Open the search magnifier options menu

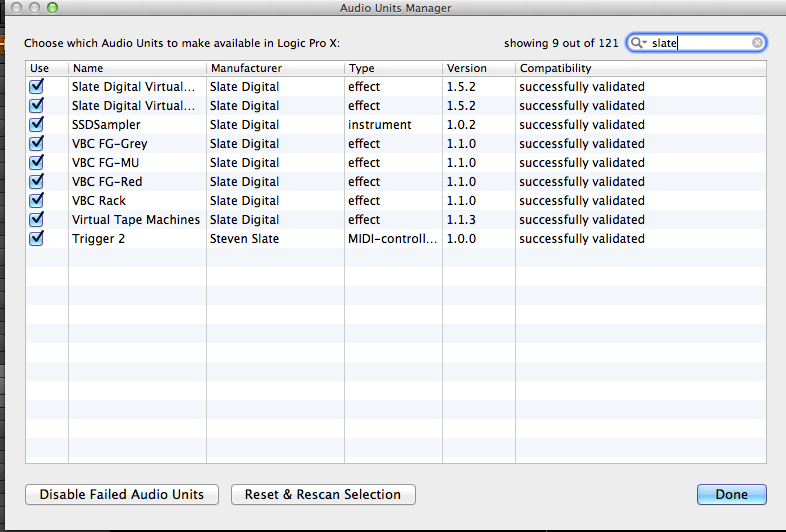(x=638, y=43)
